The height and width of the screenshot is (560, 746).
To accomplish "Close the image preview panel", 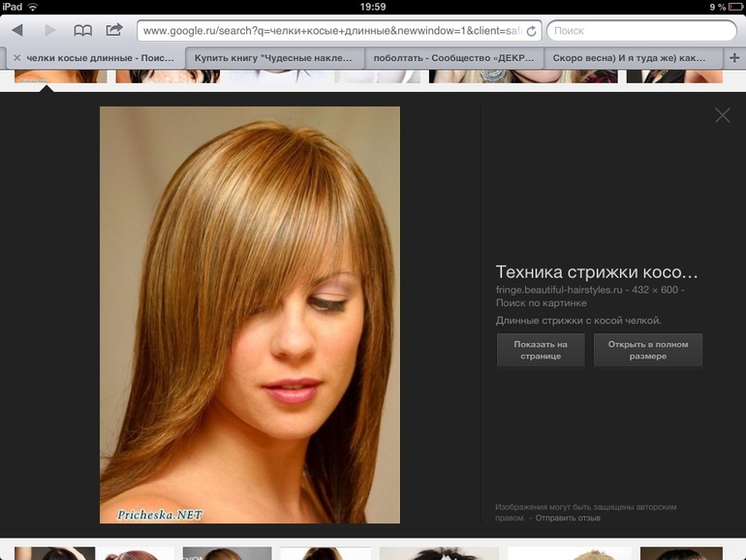I will point(722,115).
